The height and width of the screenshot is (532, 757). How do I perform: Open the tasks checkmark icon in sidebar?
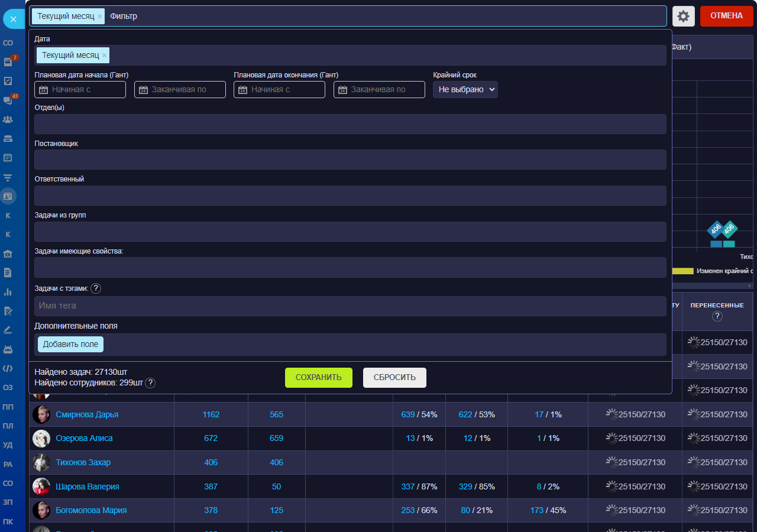8,81
